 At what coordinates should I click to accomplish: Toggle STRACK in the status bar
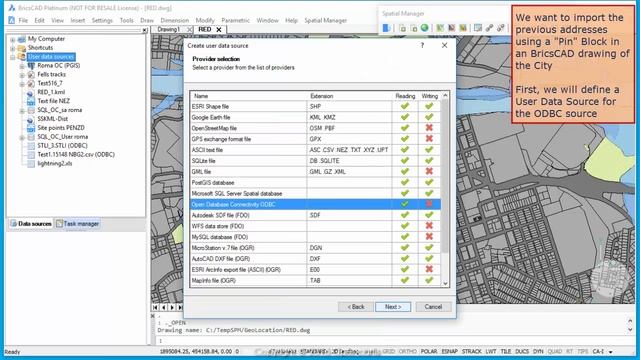coord(472,351)
